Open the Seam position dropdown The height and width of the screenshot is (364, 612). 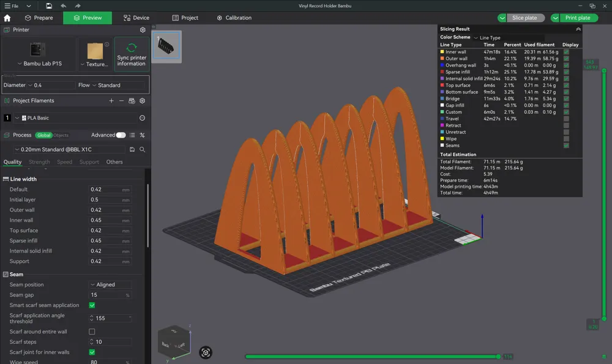click(x=110, y=284)
